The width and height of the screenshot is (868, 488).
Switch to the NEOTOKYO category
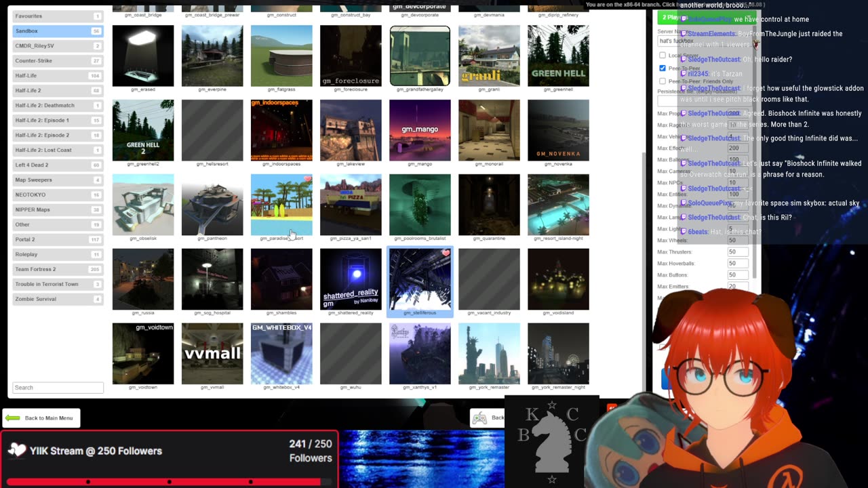(58, 195)
